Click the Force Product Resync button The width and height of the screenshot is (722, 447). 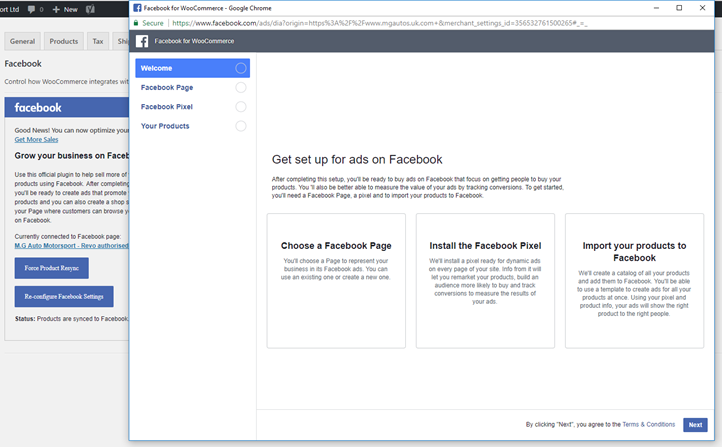point(52,268)
